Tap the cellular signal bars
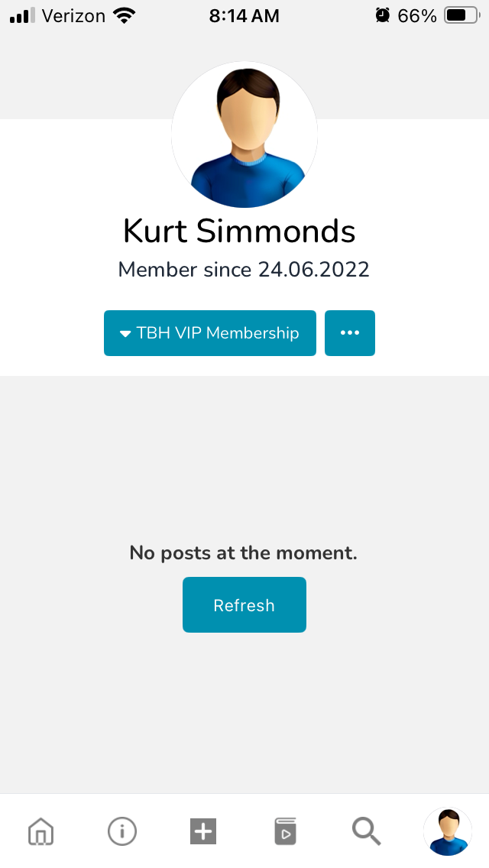This screenshot has height=868, width=489. tap(22, 15)
